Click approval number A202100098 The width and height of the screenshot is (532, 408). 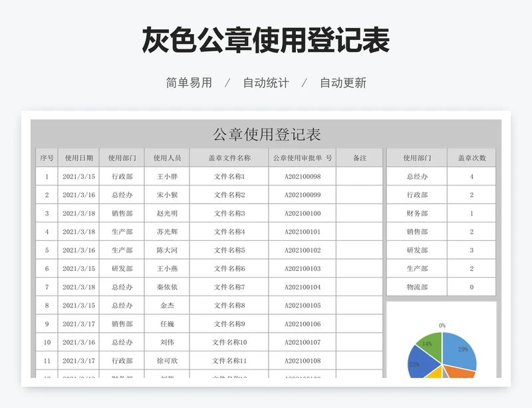[x=303, y=176]
